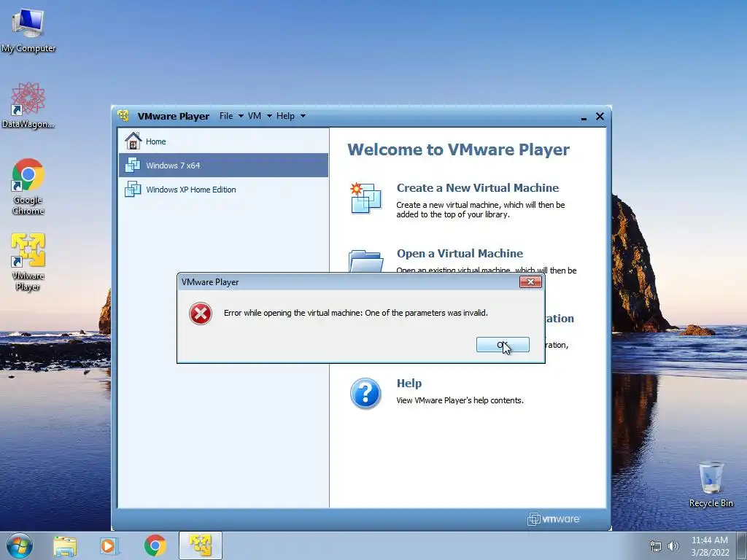Click OK in the error dialog
This screenshot has width=747, height=560.
[503, 345]
